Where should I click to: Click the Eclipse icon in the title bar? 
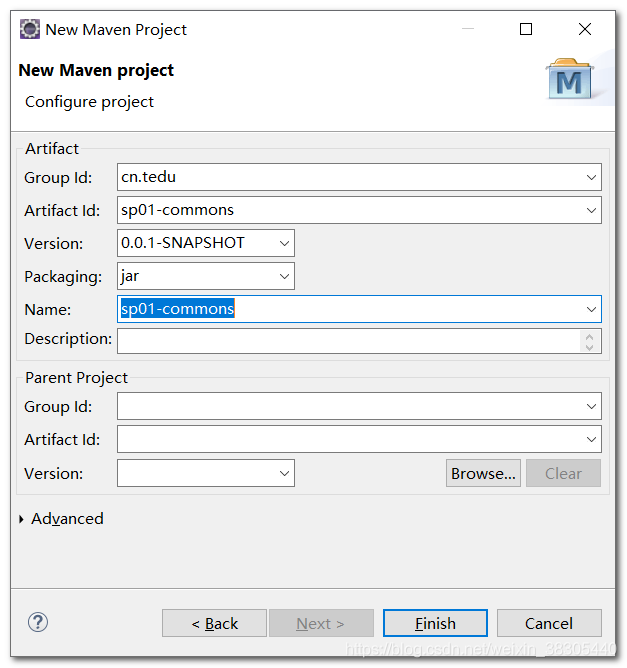coord(30,29)
